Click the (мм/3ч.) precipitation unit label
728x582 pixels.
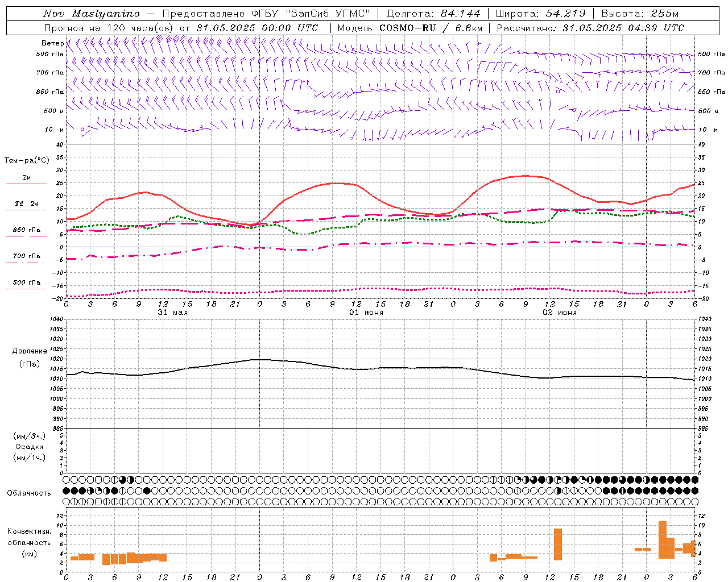coord(30,436)
